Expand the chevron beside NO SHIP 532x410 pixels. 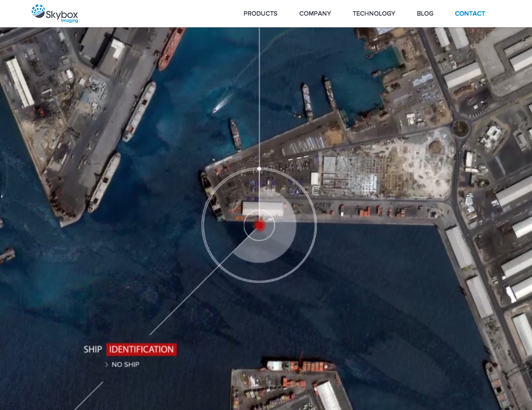click(106, 365)
